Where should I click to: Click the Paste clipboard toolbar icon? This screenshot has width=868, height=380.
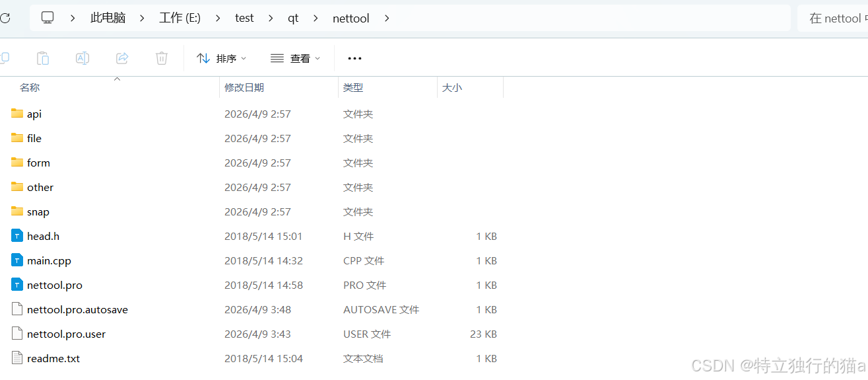point(43,58)
